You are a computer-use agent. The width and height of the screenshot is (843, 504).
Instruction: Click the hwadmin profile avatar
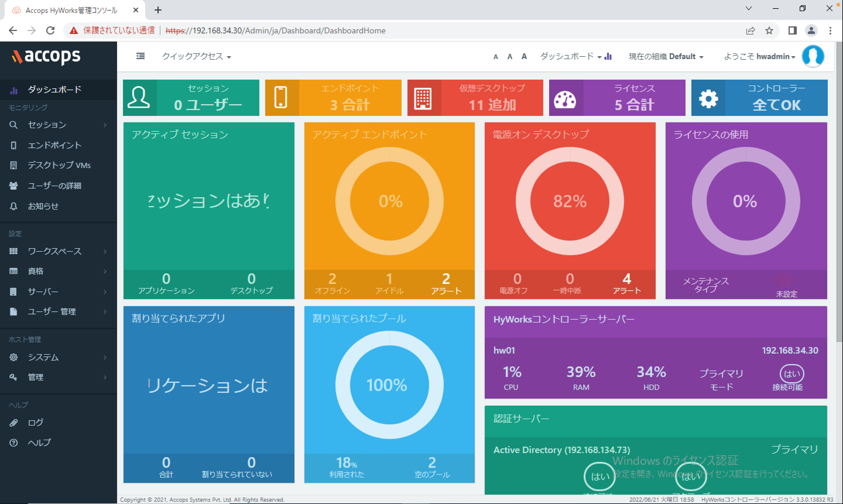tap(813, 56)
